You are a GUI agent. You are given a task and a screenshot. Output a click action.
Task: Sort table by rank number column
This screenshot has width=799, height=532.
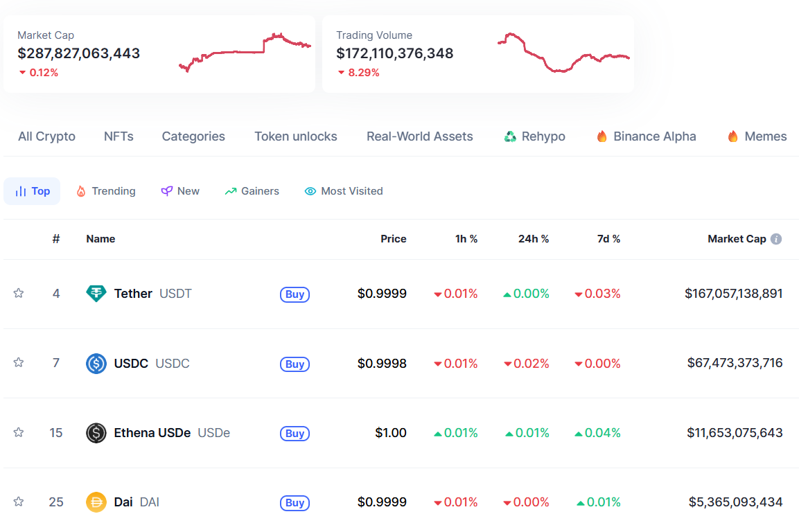(56, 239)
